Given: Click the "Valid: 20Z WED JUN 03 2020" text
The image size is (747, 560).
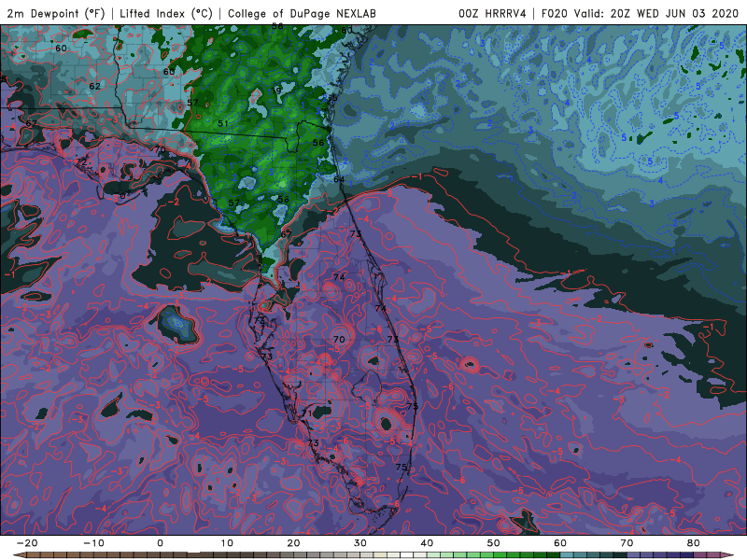Looking at the screenshot, I should [x=656, y=13].
